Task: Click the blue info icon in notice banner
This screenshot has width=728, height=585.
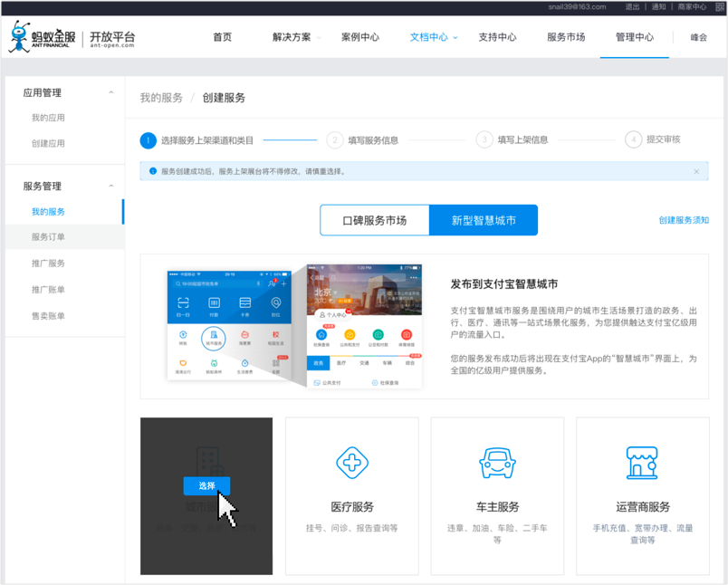Action: coord(153,171)
